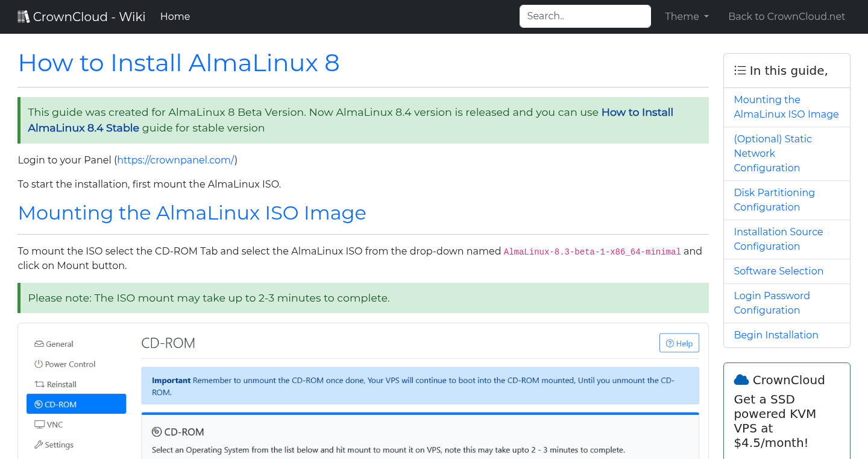Image resolution: width=868 pixels, height=459 pixels.
Task: Open the VNC console from the sidebar
Action: 54,424
